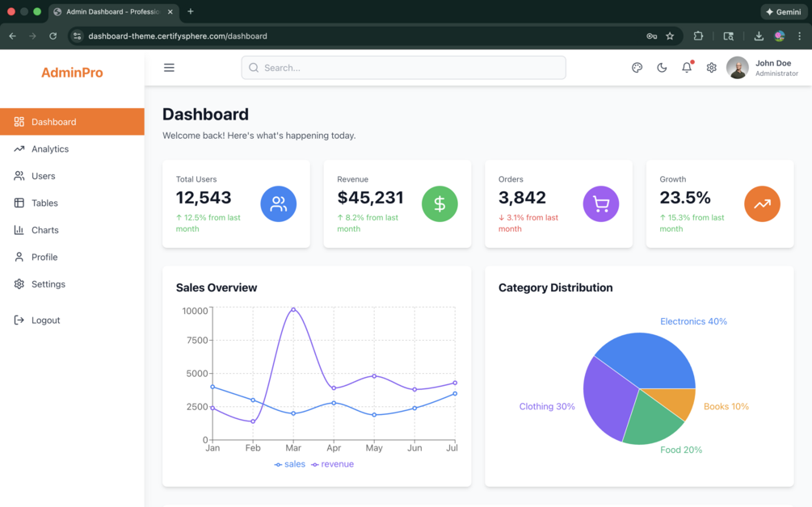This screenshot has width=812, height=507.
Task: Open John Doe profile menu
Action: point(762,68)
